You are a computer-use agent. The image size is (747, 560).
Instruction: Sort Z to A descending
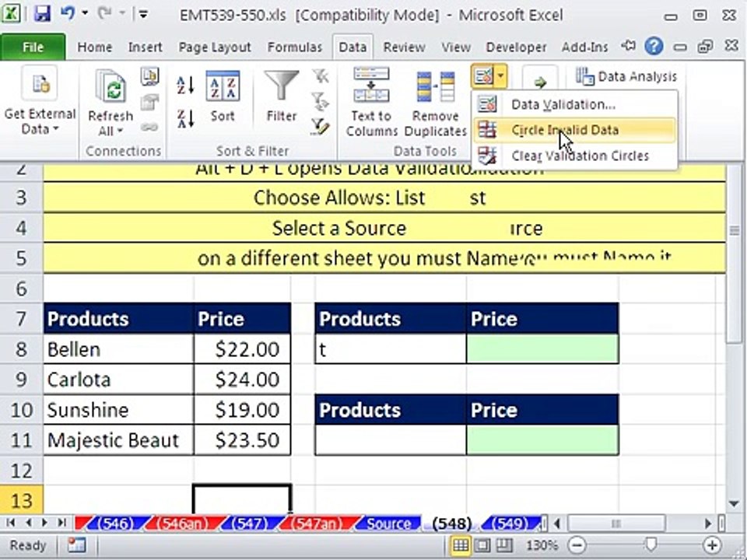pos(185,118)
